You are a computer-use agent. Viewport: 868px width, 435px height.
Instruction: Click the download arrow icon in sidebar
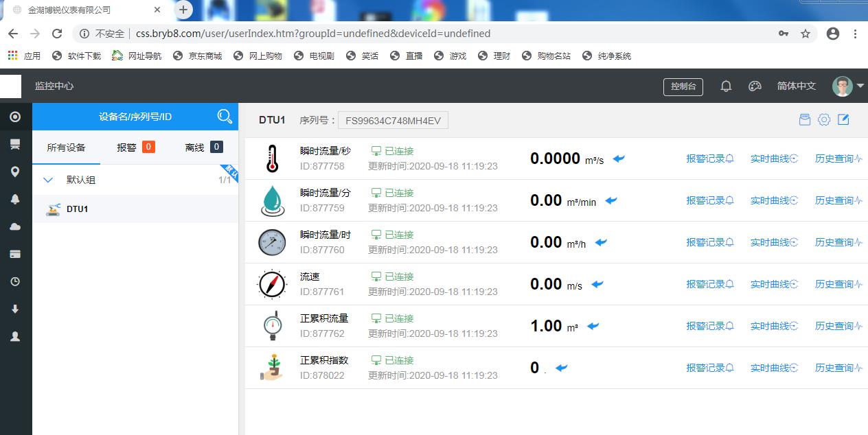pyautogui.click(x=15, y=309)
